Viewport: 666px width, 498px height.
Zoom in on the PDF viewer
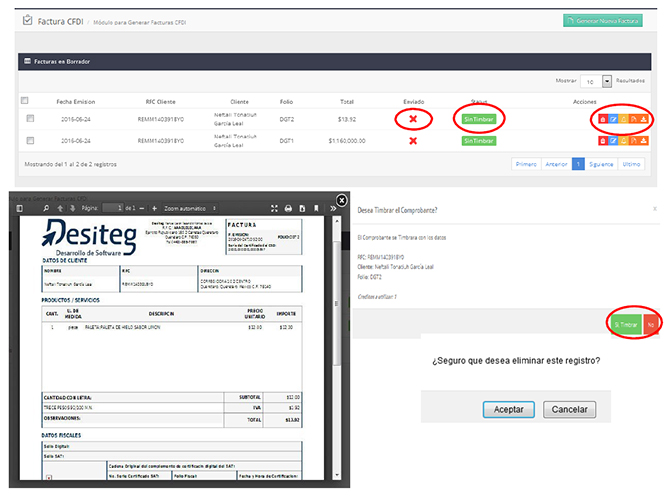[154, 208]
